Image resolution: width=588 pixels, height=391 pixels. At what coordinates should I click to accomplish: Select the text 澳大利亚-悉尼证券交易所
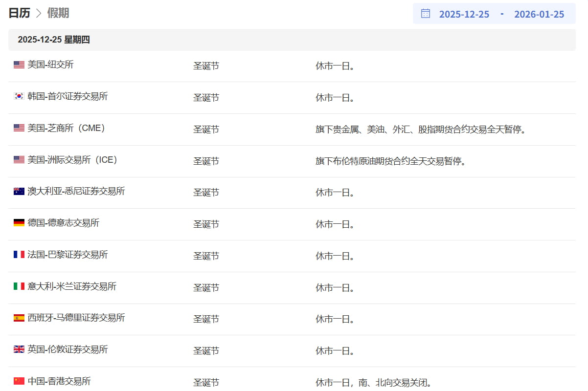pyautogui.click(x=76, y=191)
